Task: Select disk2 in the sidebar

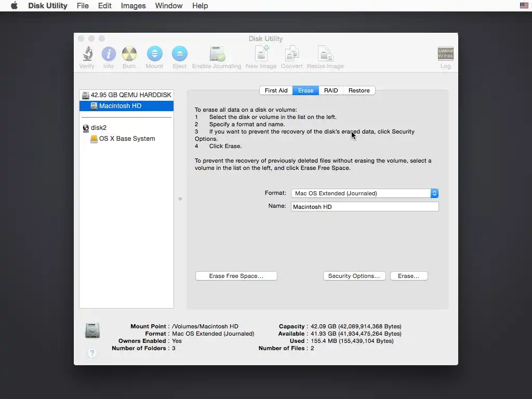Action: [x=126, y=128]
